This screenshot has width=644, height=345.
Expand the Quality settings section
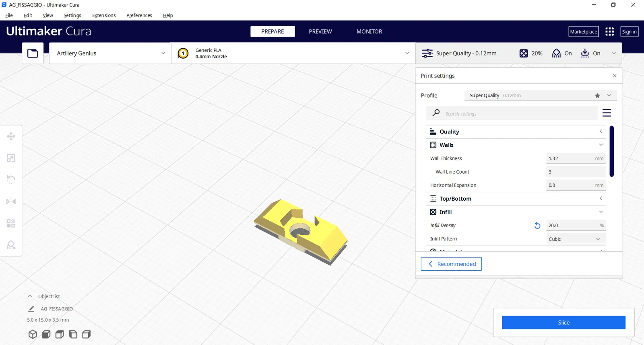click(x=516, y=131)
